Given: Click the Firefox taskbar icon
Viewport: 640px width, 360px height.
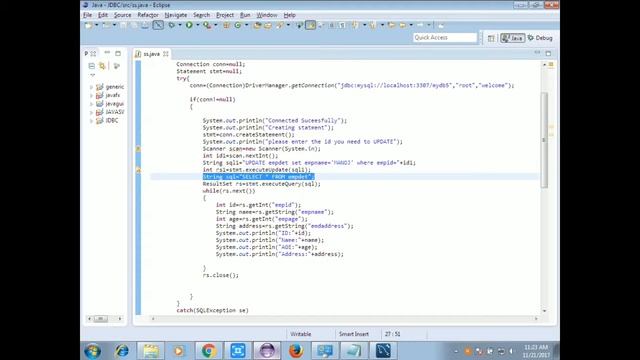Looking at the screenshot, I should point(296,351).
